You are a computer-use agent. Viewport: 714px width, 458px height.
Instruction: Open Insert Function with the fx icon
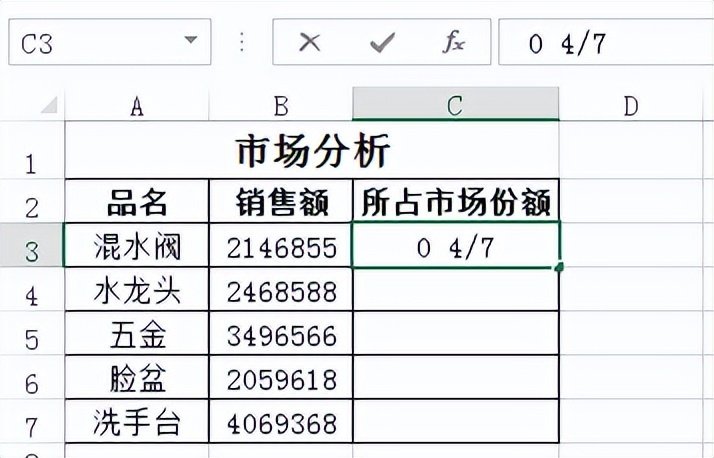pos(454,42)
